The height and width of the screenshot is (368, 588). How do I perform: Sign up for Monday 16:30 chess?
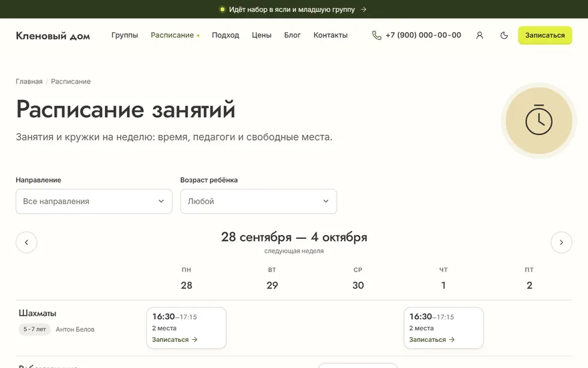pos(174,339)
